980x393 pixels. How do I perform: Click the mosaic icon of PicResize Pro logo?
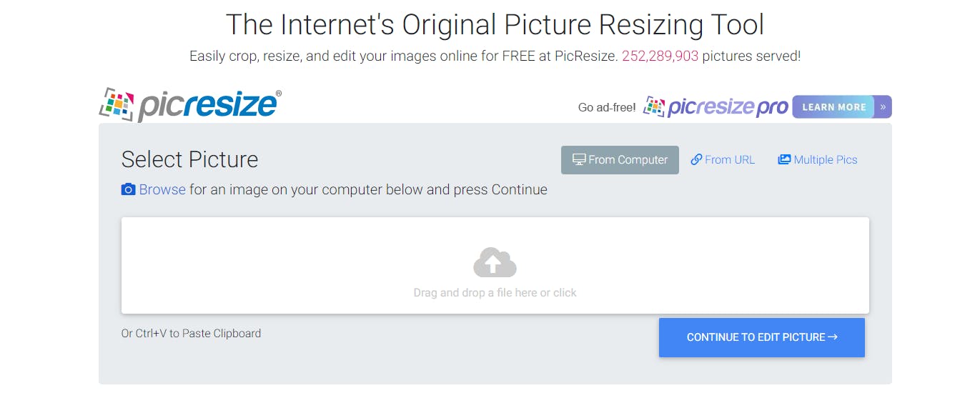(x=654, y=107)
